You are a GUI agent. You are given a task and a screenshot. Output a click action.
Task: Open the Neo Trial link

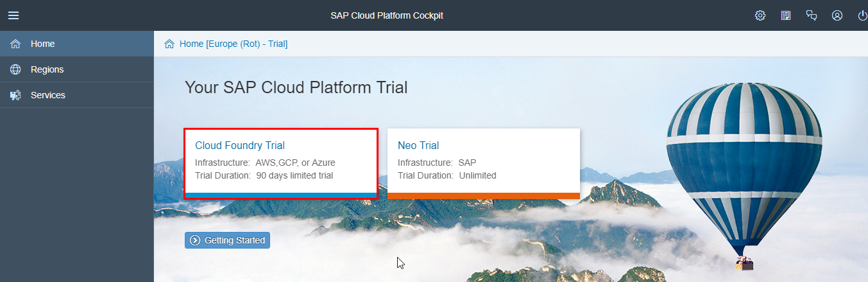418,146
